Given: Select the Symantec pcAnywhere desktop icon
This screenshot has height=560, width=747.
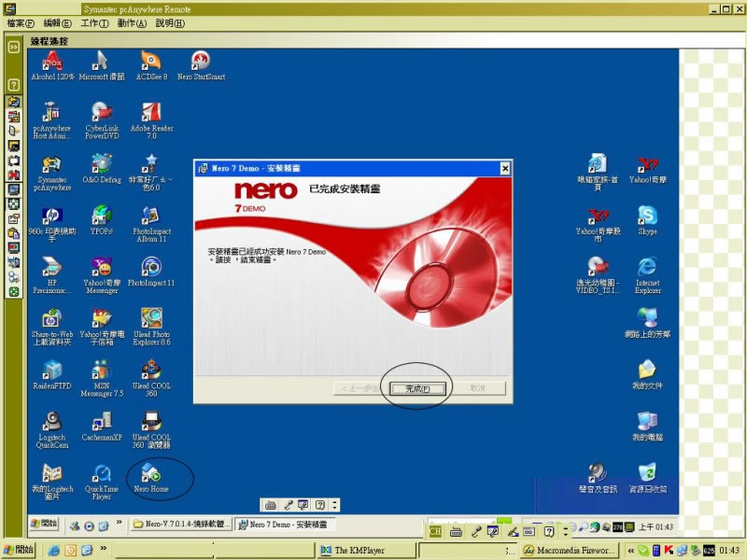Looking at the screenshot, I should tap(52, 173).
